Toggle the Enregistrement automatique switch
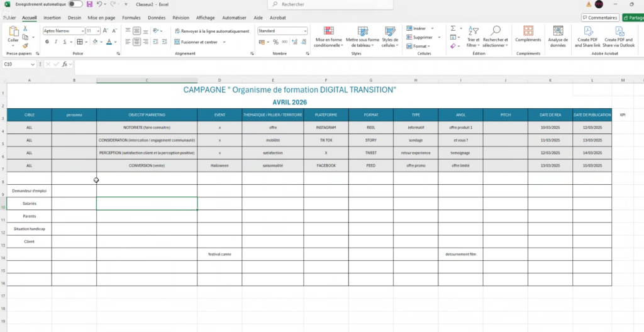The image size is (644, 332). click(x=75, y=4)
